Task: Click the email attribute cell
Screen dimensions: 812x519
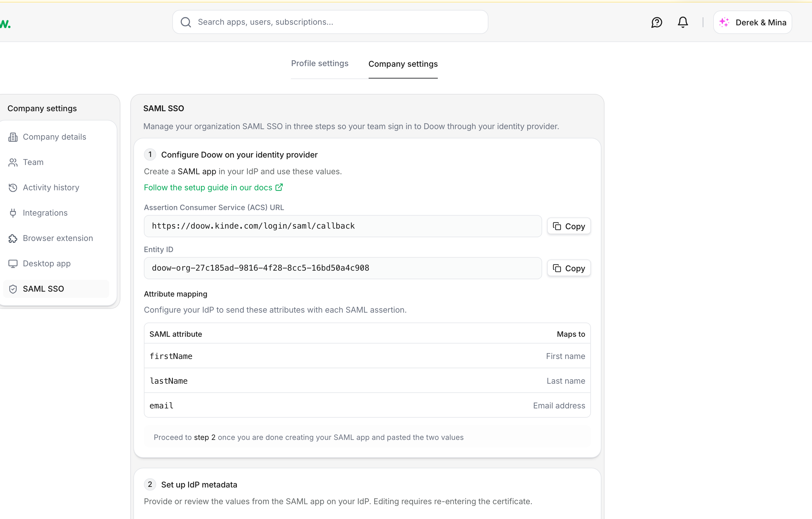Action: point(161,406)
